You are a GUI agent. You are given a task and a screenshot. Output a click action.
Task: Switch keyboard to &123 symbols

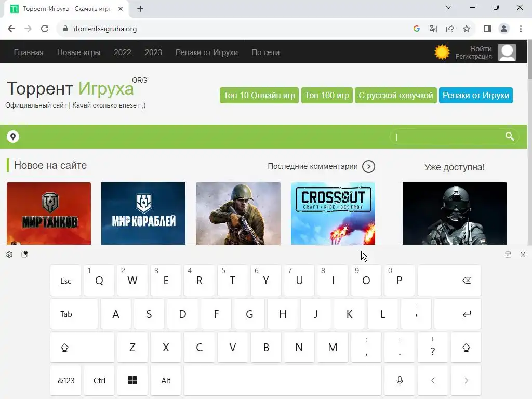pos(66,381)
